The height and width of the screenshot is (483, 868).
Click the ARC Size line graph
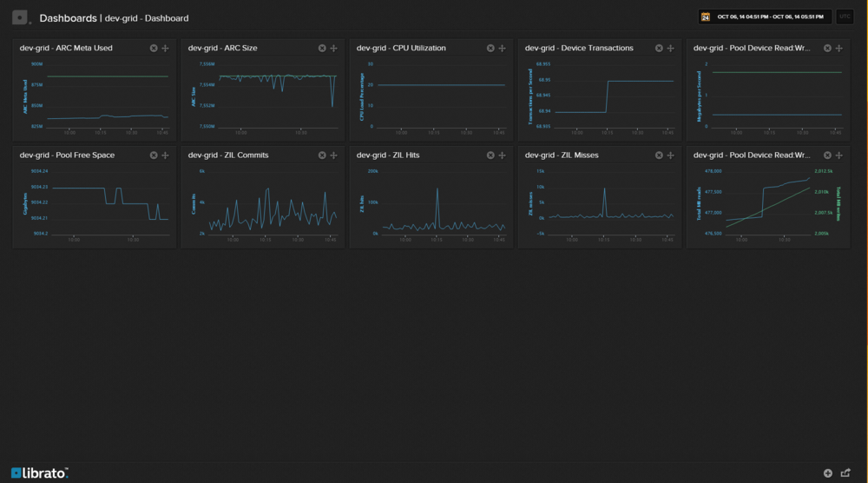coord(278,96)
